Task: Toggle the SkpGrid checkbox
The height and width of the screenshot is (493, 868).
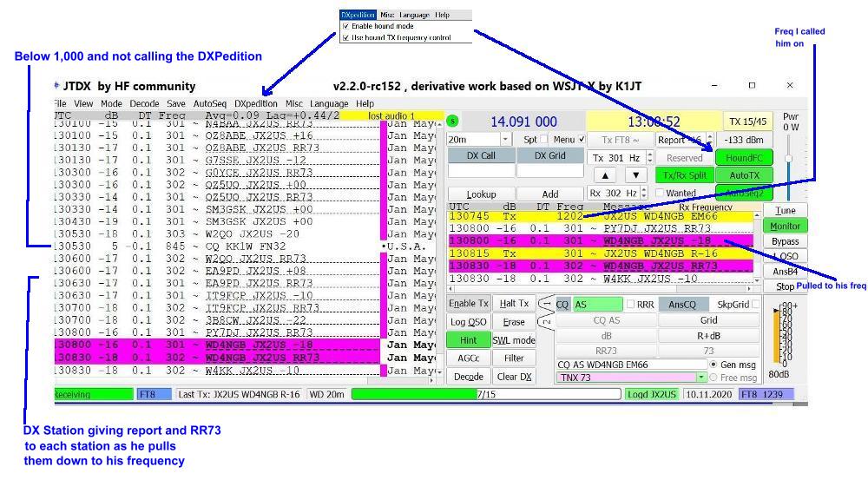Action: tap(756, 305)
